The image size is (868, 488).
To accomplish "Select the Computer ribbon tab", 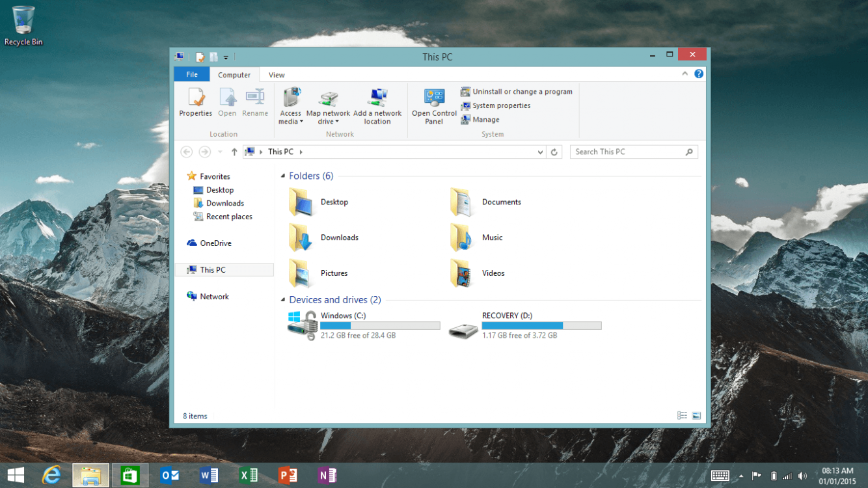I will pyautogui.click(x=234, y=75).
